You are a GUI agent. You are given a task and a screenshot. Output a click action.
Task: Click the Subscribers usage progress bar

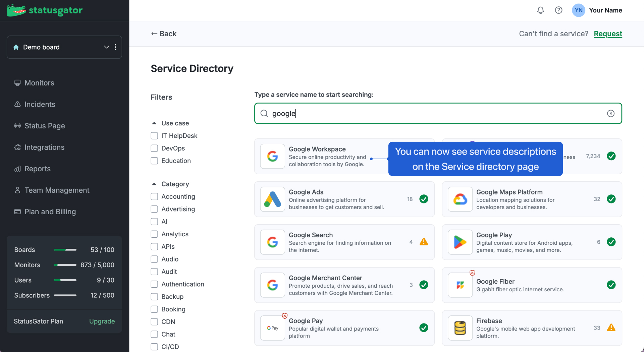[x=65, y=295]
